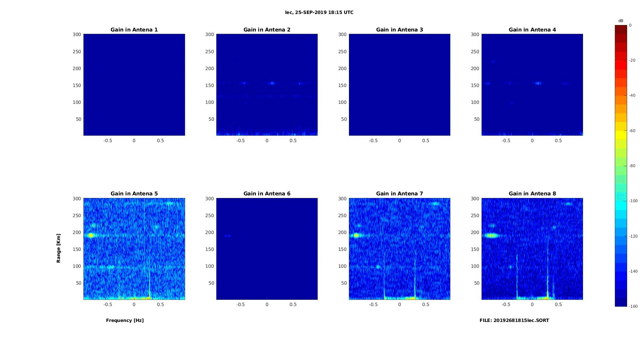The image size is (644, 345).
Task: Click the Gain in Antena 7 spectrogram
Action: (x=400, y=249)
